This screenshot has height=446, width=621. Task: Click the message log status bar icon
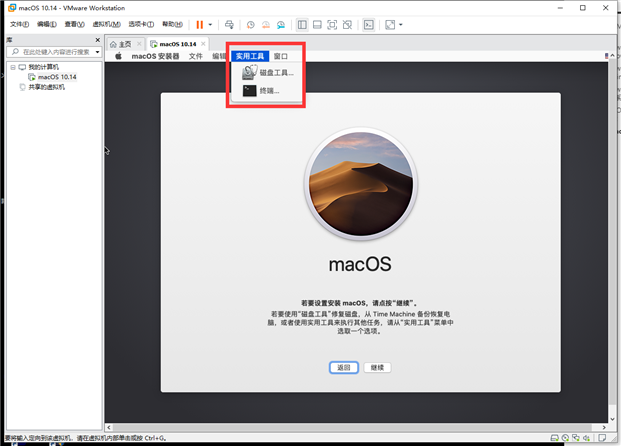pos(602,438)
